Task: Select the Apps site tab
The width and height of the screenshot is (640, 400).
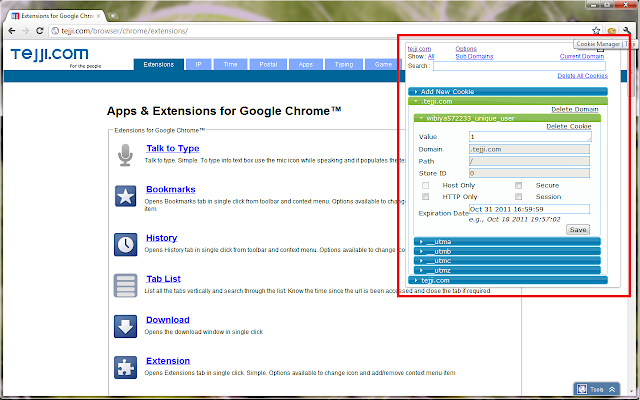Action: [306, 64]
